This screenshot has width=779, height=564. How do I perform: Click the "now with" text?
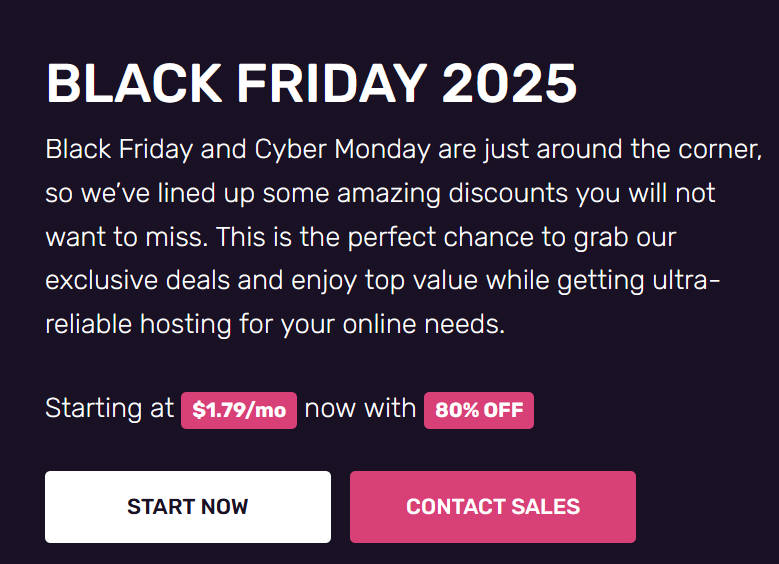click(x=360, y=408)
